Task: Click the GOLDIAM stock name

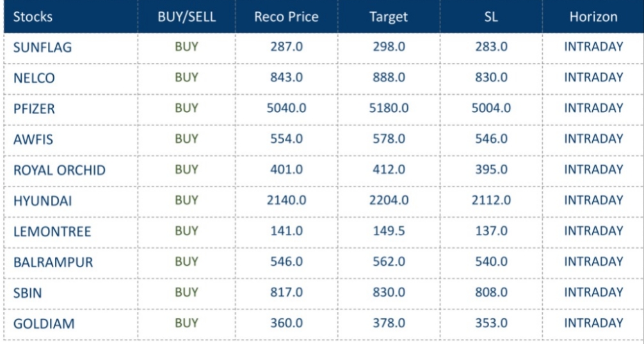Action: click(x=44, y=324)
